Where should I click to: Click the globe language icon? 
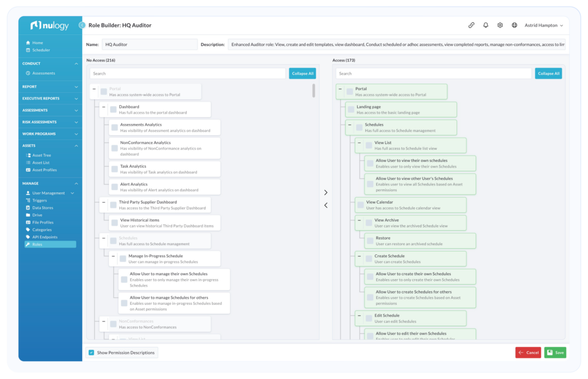click(x=514, y=25)
